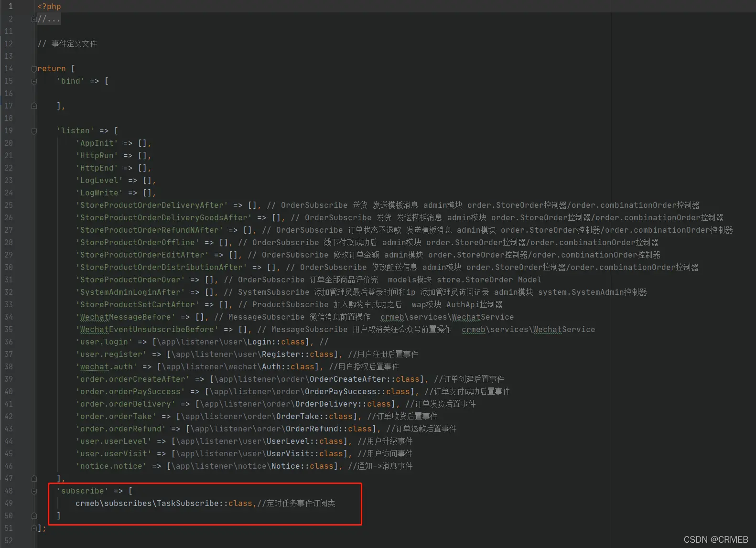Click the 'user.userLevel' key
756x548 pixels.
click(x=114, y=441)
